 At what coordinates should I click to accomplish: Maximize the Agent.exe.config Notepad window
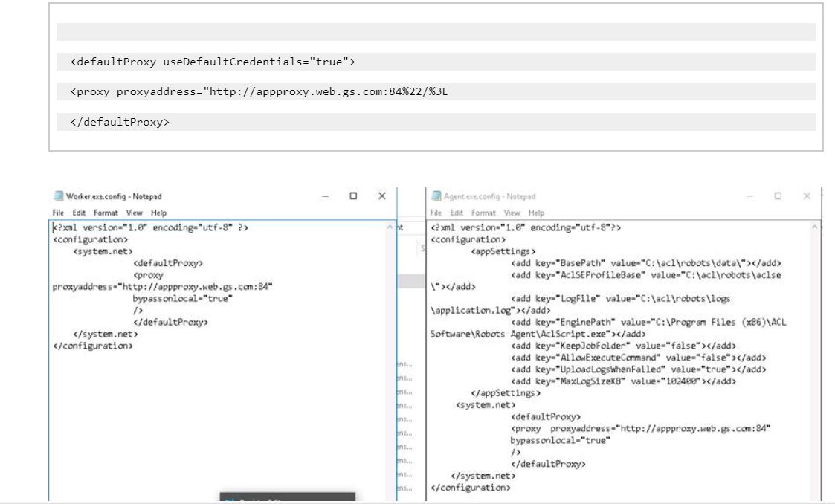pos(778,196)
